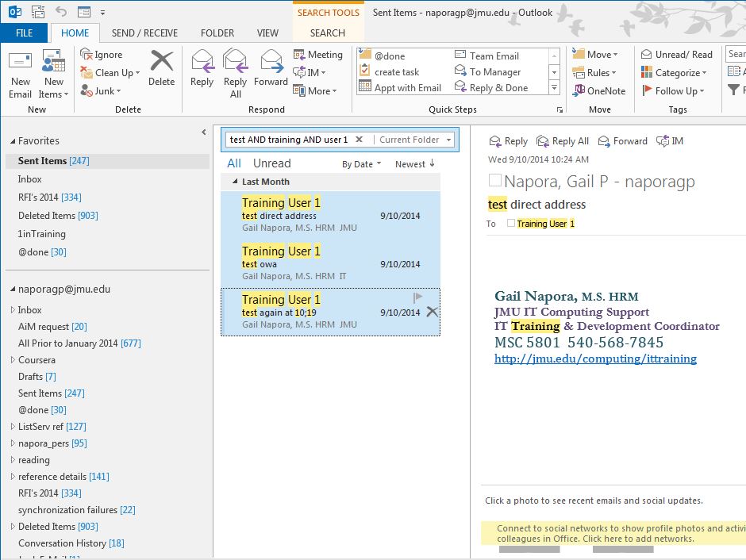Screen dimensions: 746x560
Task: Show All messages filter
Action: click(234, 163)
